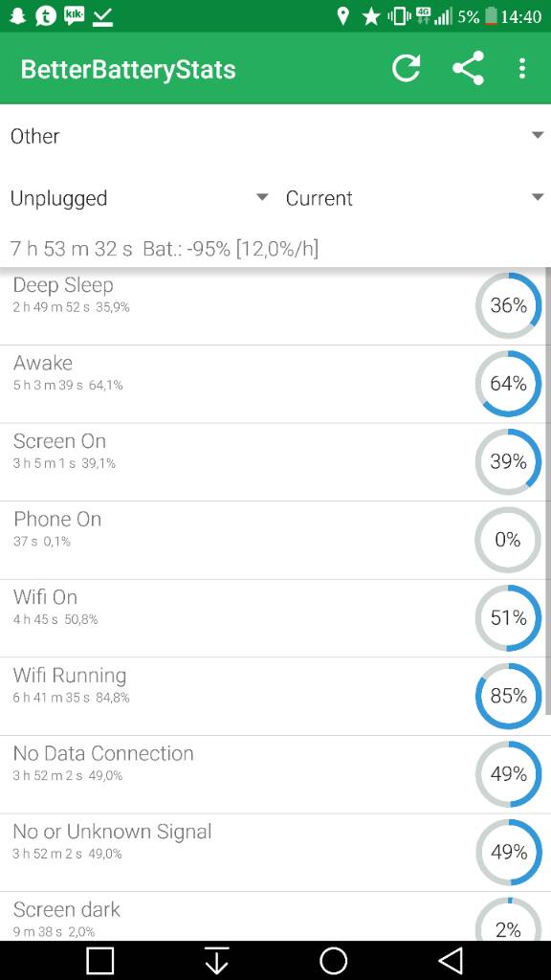Tap the down-arrow navigation bar icon
This screenshot has width=551, height=980.
pyautogui.click(x=217, y=960)
